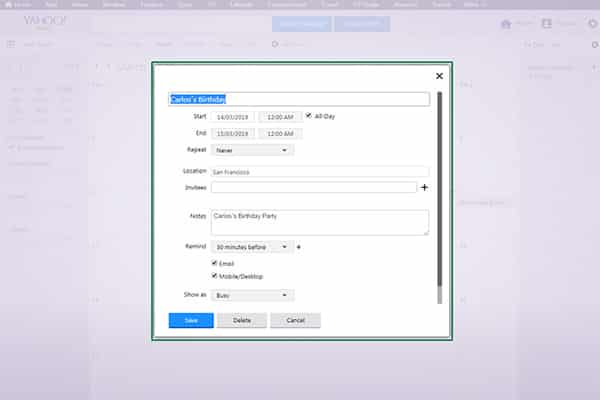Viewport: 600px width, 400px height.
Task: Click the grid icon in the calendar toolbar
Action: point(11,44)
